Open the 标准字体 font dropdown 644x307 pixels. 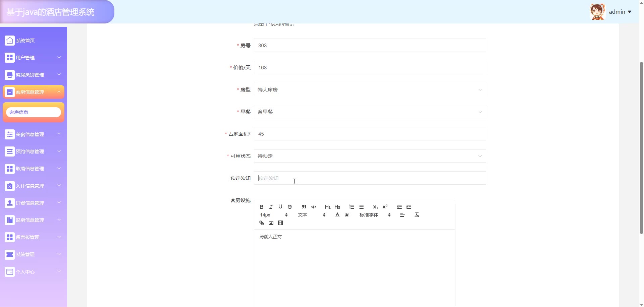375,215
